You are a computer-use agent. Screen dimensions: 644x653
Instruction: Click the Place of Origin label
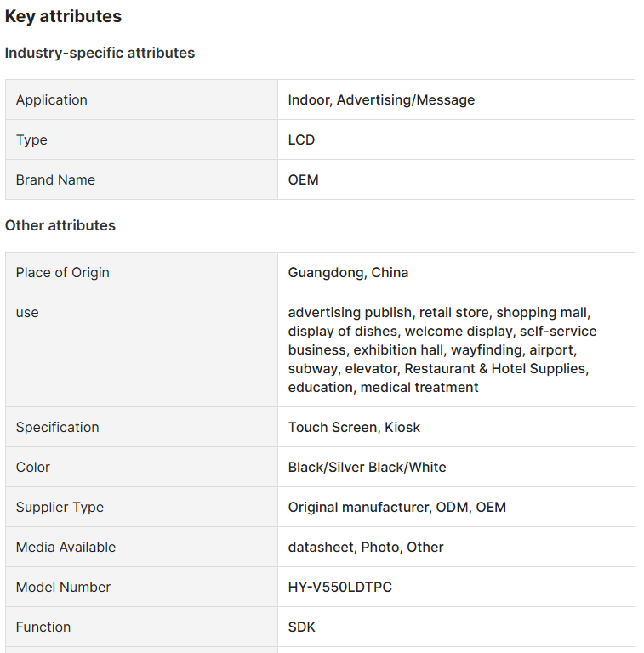(63, 272)
